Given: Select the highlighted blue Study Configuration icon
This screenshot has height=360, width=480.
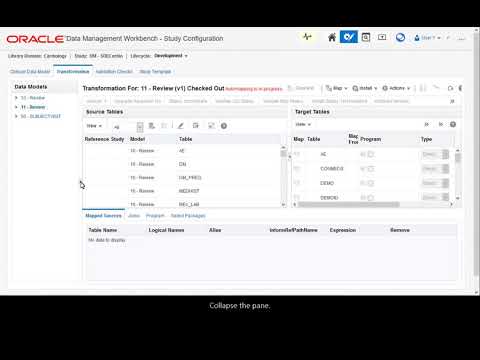Looking at the screenshot, I should 349,37.
